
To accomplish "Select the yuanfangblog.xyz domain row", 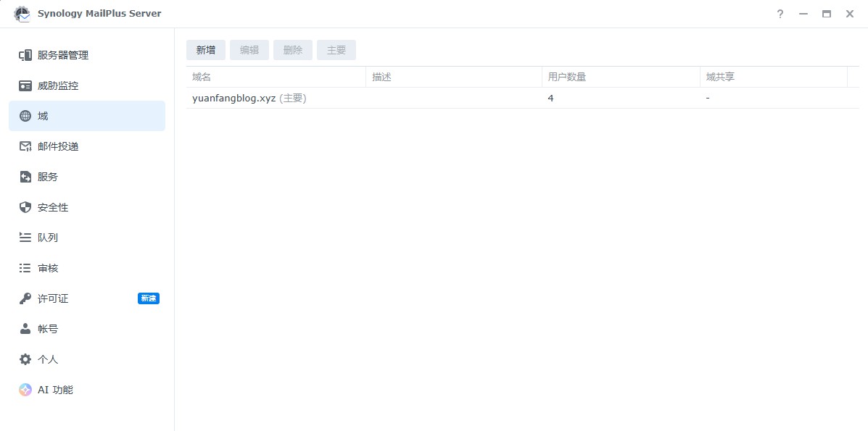I will click(x=523, y=98).
